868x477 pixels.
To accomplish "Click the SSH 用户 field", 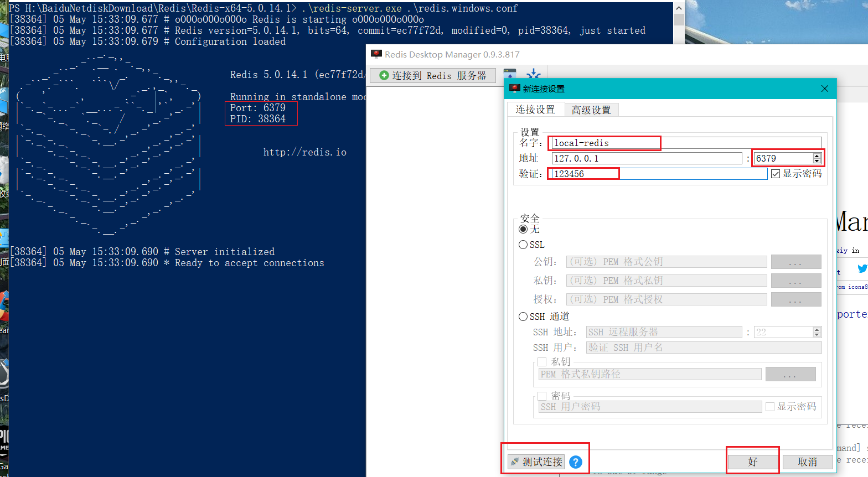I will point(704,348).
